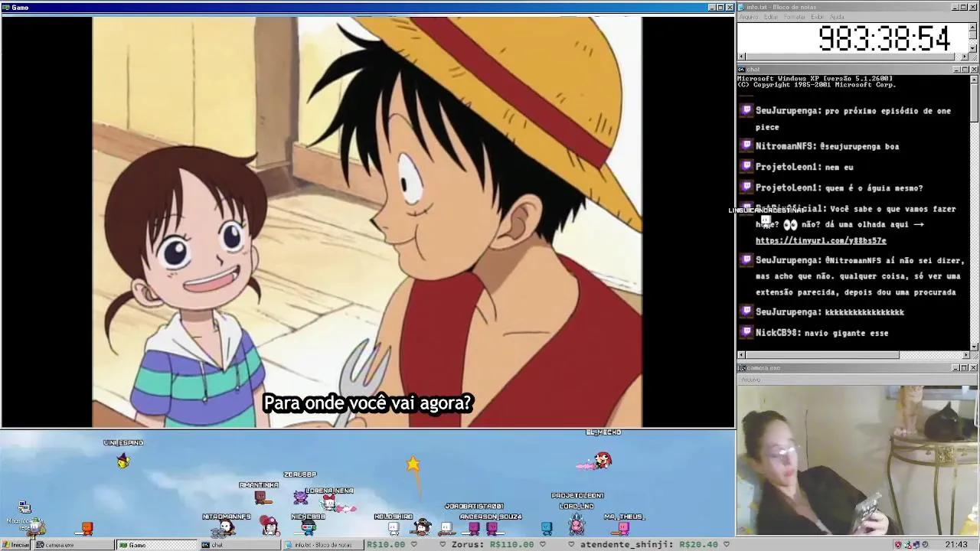
Task: Click the Twitch badge beside 'quem é o águia mesmo?'
Action: (746, 187)
